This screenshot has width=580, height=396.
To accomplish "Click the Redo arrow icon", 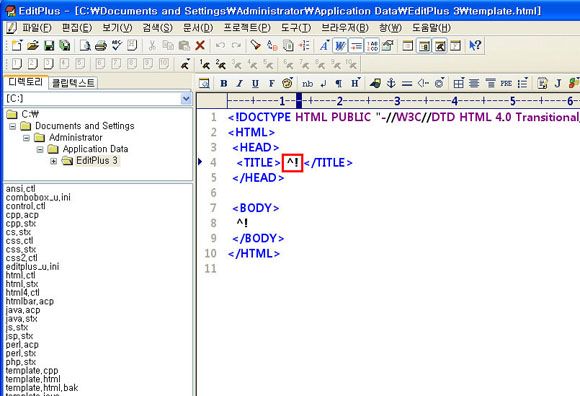I will coord(236,46).
